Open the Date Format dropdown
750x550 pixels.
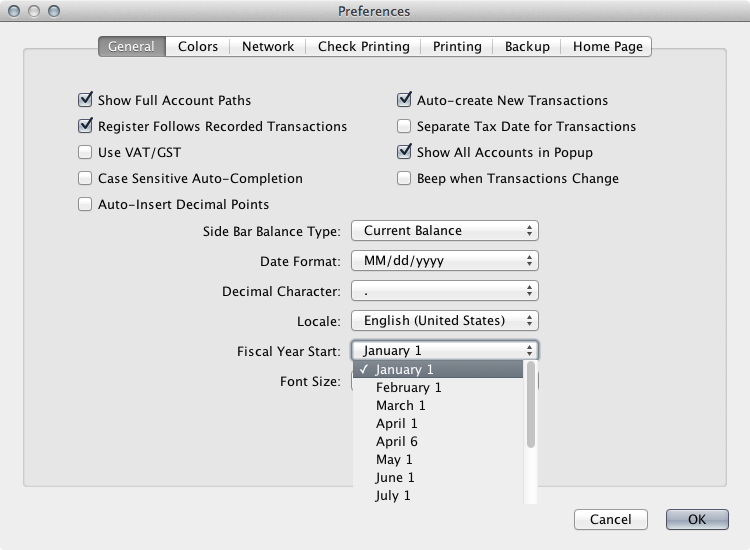[x=445, y=261]
